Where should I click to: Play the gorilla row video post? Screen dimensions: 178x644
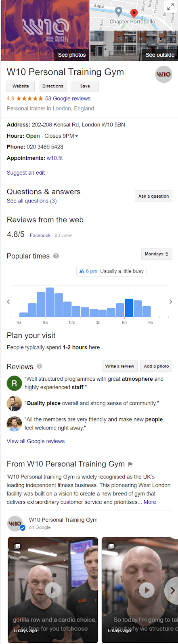[x=53, y=590]
